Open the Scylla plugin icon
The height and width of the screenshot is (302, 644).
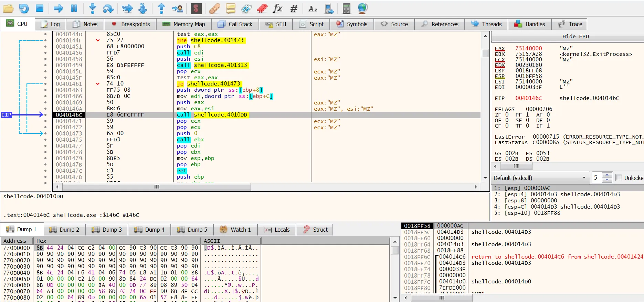coord(196,8)
